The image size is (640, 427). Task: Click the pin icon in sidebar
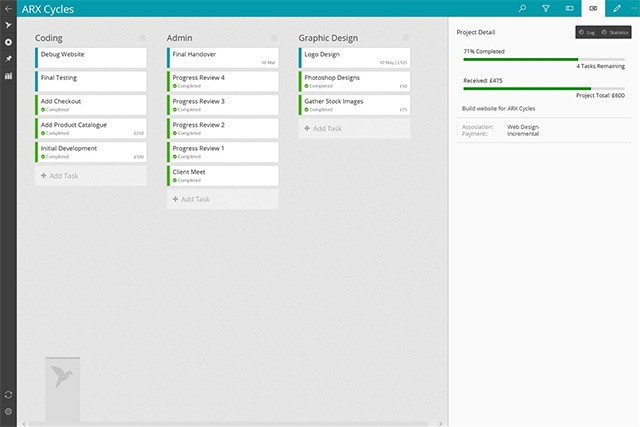8,60
